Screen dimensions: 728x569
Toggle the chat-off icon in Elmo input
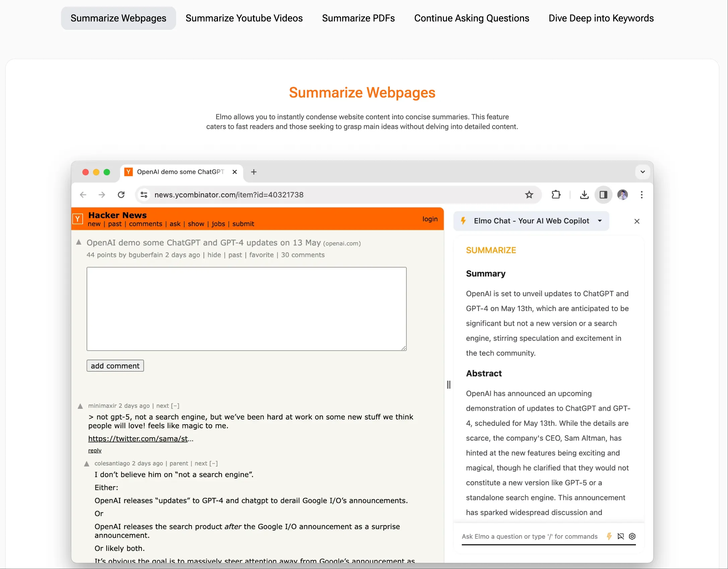(x=621, y=536)
